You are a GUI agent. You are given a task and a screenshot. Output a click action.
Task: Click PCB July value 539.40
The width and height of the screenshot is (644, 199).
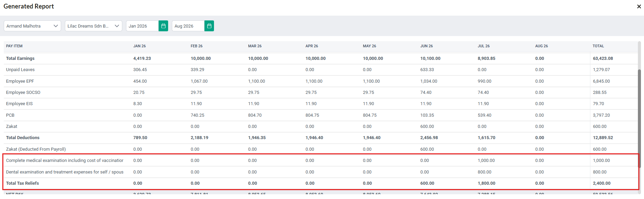point(484,115)
